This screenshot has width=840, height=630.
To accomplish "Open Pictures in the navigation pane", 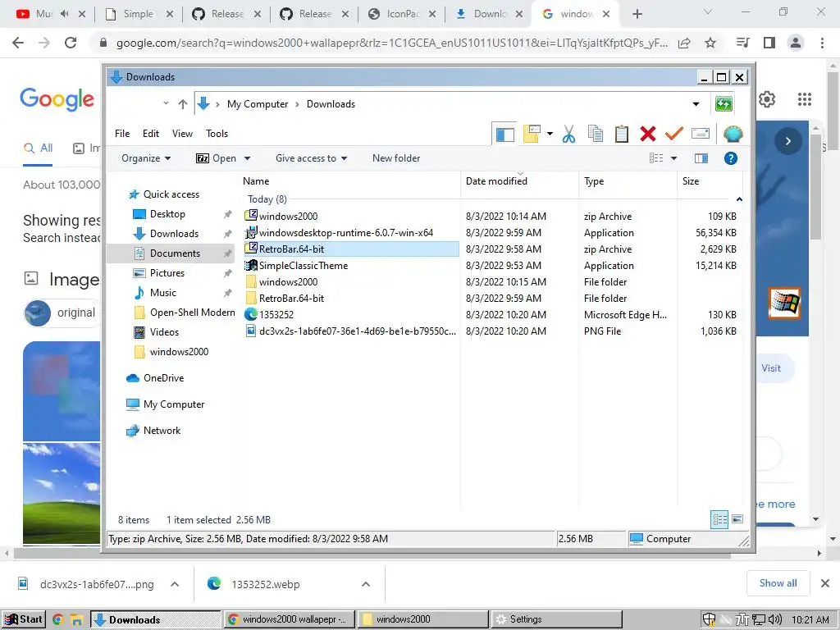I will 167,272.
